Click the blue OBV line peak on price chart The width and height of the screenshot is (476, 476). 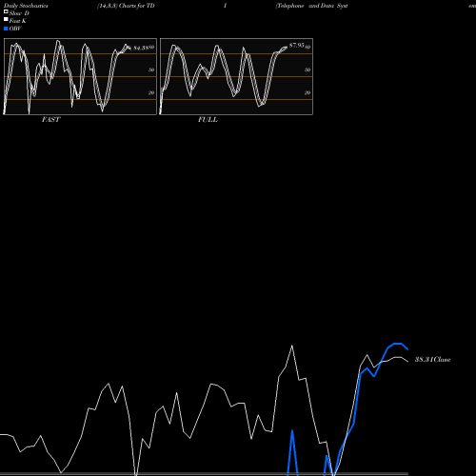point(398,344)
